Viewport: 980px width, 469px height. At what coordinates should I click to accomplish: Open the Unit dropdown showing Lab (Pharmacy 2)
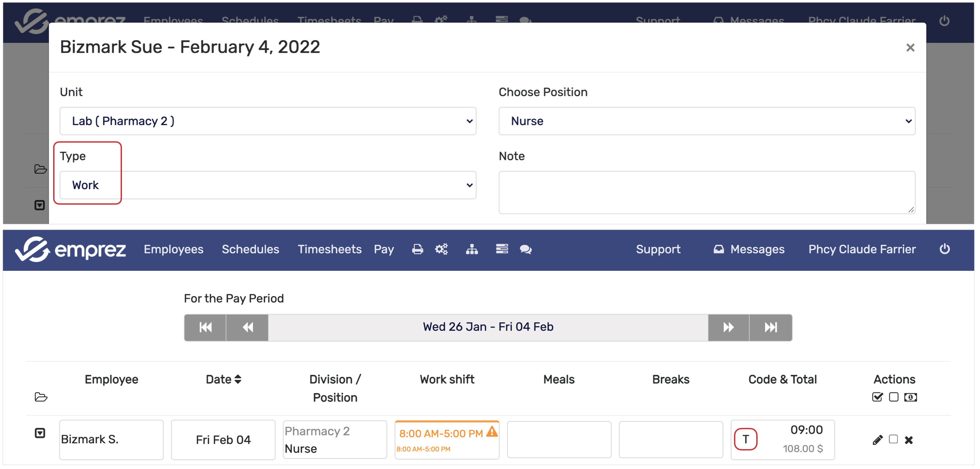point(268,121)
